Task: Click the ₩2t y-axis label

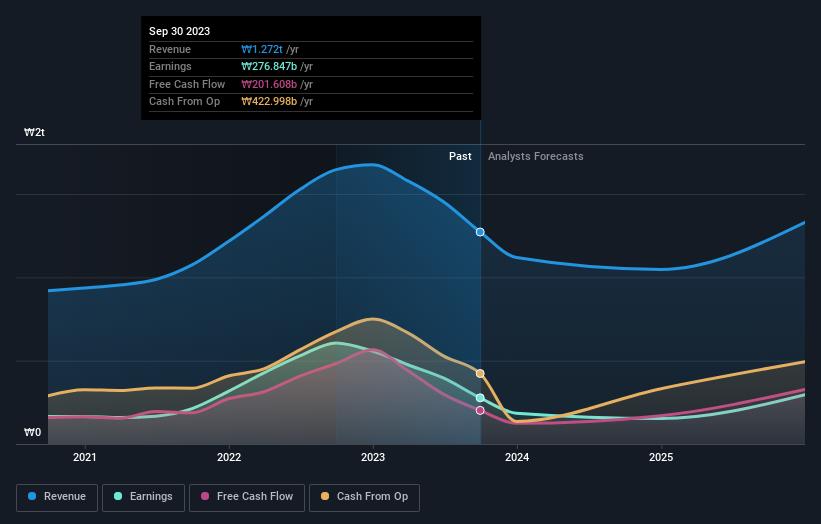Action: coord(34,132)
